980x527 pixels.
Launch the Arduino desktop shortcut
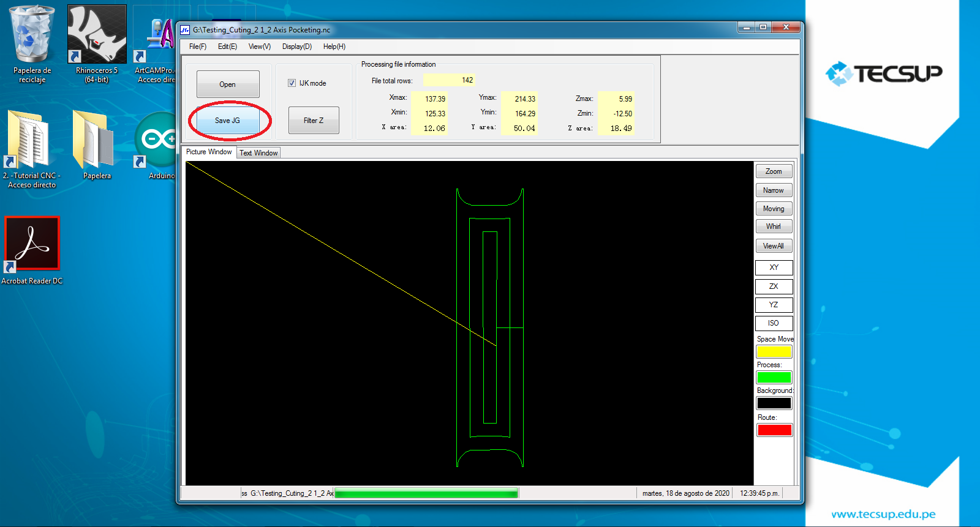(x=156, y=146)
